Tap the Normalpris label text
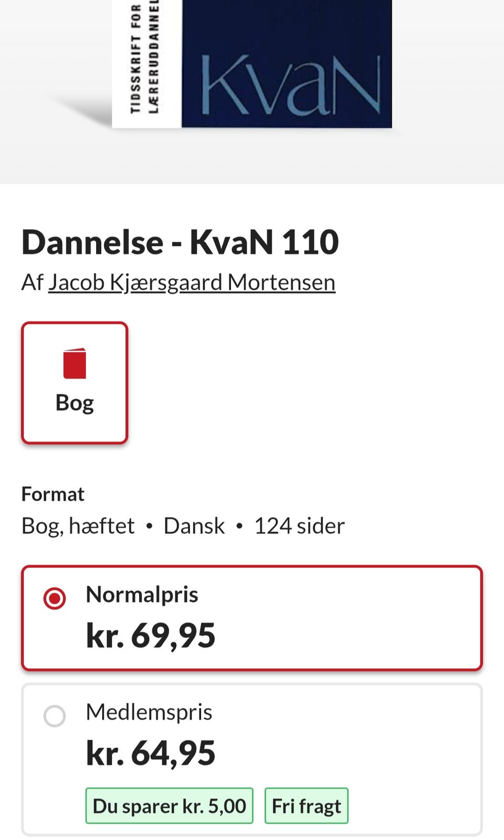This screenshot has width=504, height=840. click(142, 595)
